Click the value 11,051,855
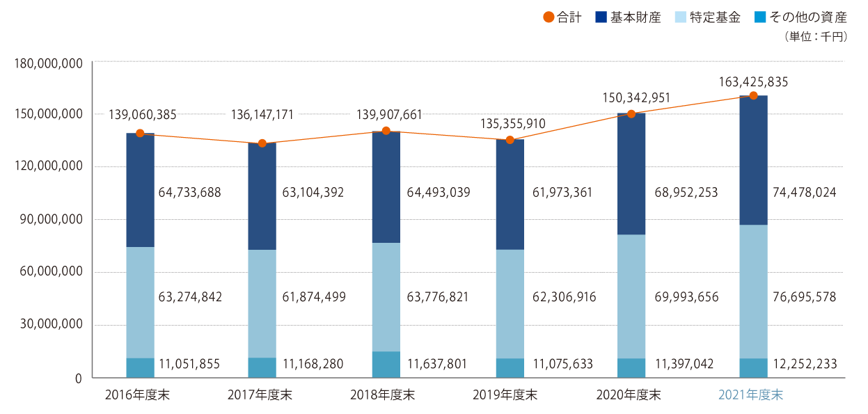Image resolution: width=868 pixels, height=414 pixels. coord(190,364)
